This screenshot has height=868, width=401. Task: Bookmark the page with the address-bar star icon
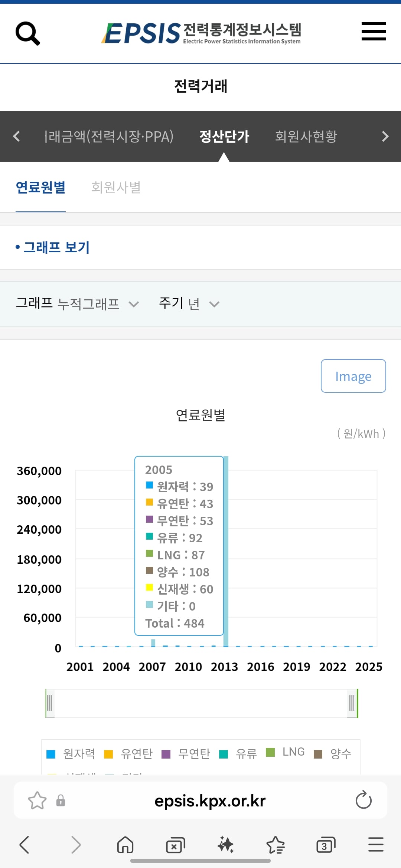[37, 800]
